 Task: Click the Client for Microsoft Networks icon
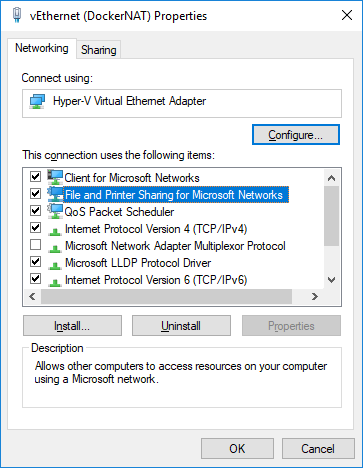(55, 177)
